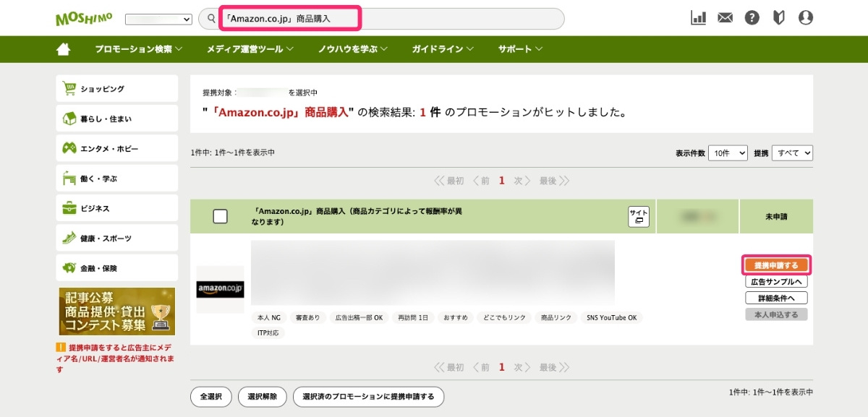Open the 表示件数 dropdown showing 10件
Image resolution: width=868 pixels, height=417 pixels.
(x=727, y=152)
